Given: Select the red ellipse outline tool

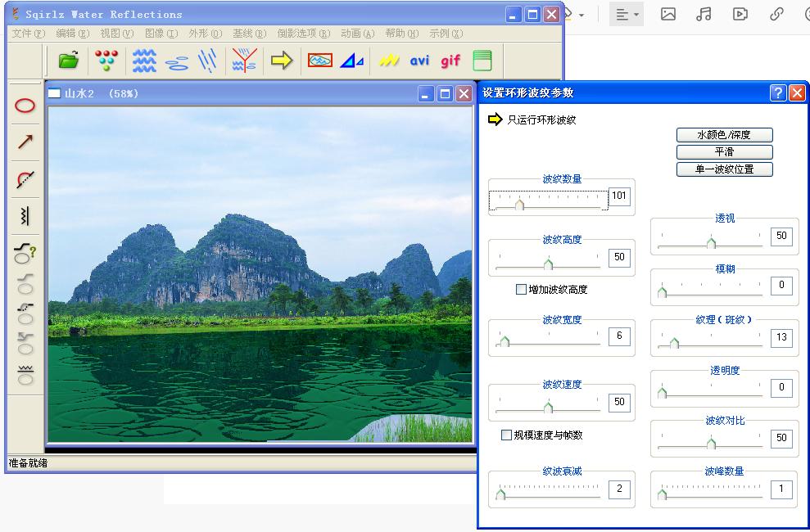Looking at the screenshot, I should coord(25,106).
